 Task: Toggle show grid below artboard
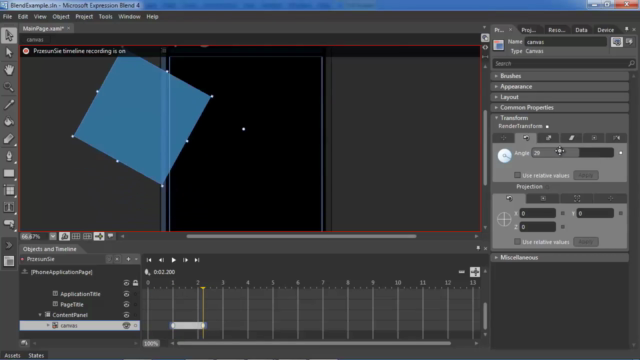click(x=76, y=236)
